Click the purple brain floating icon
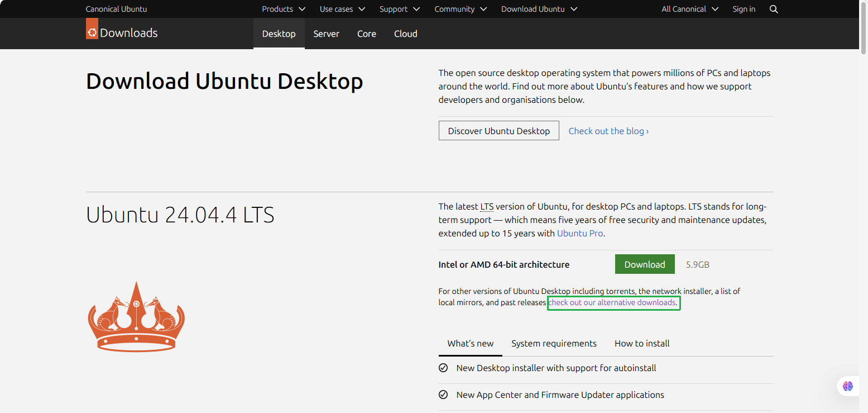Image resolution: width=868 pixels, height=413 pixels. pyautogui.click(x=848, y=386)
